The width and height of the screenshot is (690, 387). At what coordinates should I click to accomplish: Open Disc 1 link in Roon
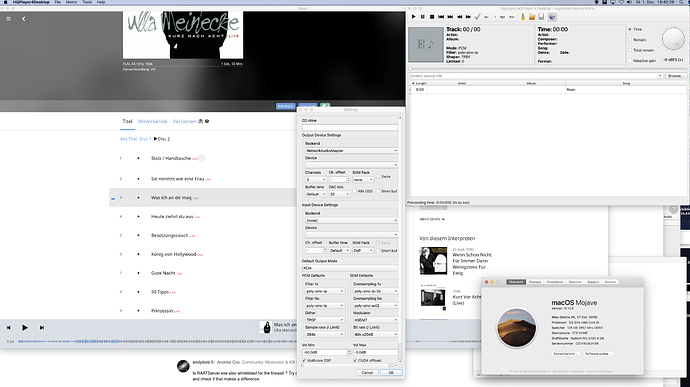point(145,139)
